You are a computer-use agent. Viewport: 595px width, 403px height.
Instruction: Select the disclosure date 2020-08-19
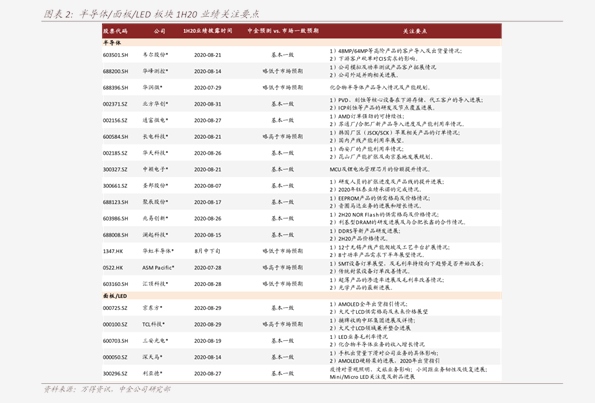coord(208,341)
